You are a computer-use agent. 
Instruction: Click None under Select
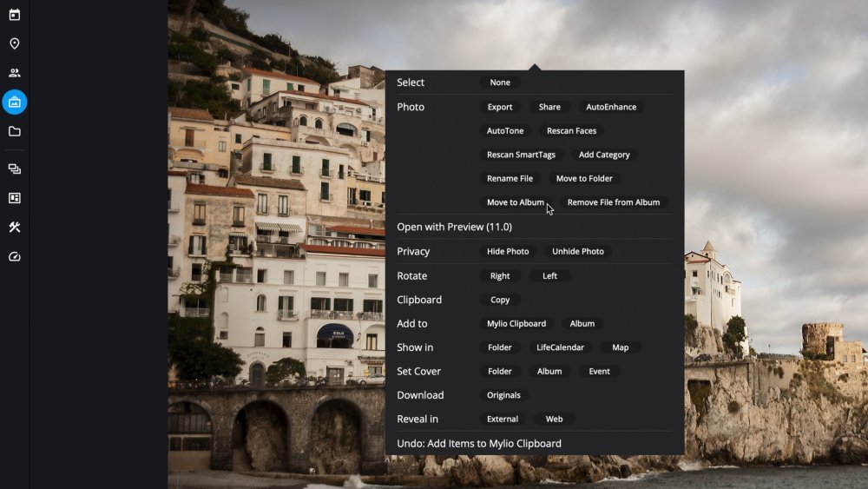pos(500,83)
